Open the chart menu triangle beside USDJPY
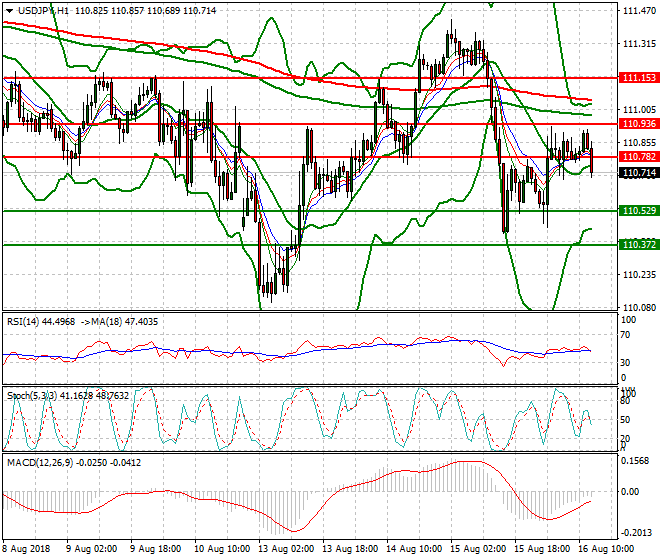 point(9,11)
